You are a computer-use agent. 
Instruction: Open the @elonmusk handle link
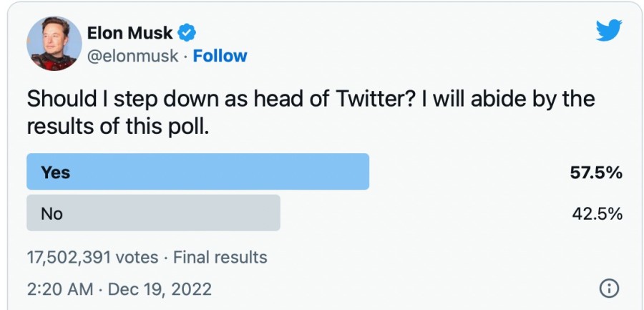point(132,56)
